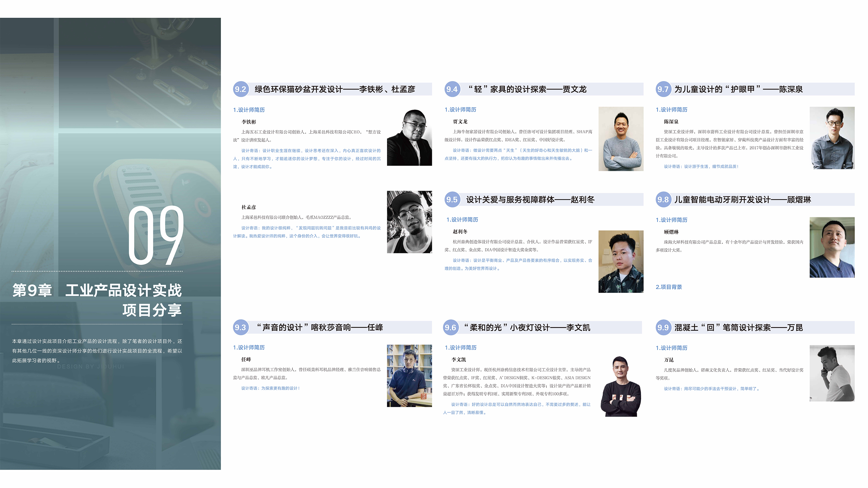Click the 9.9 section number badge
This screenshot has width=868, height=488.
click(663, 327)
